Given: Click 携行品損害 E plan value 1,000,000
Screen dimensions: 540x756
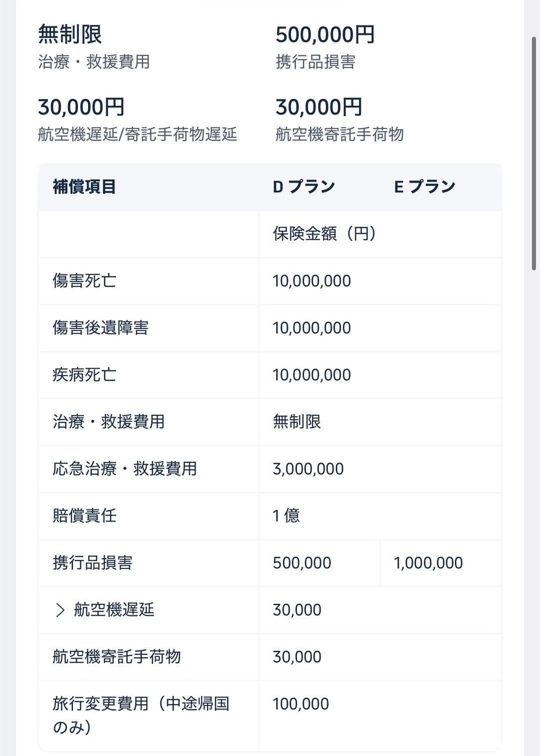Looking at the screenshot, I should [x=428, y=563].
